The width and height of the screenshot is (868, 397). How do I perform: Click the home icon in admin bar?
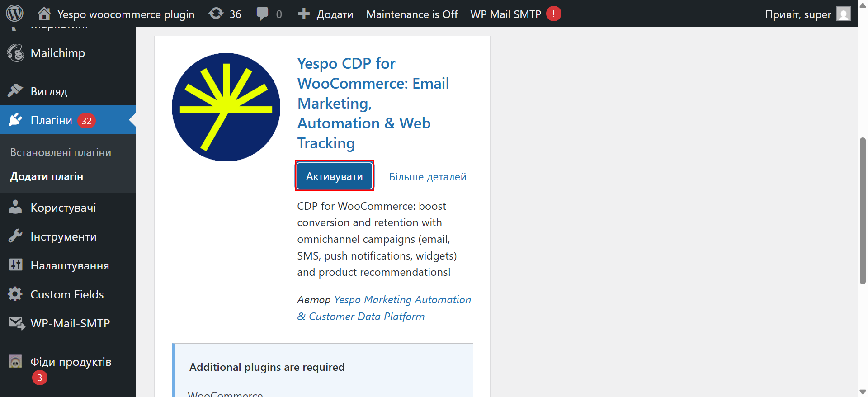44,14
